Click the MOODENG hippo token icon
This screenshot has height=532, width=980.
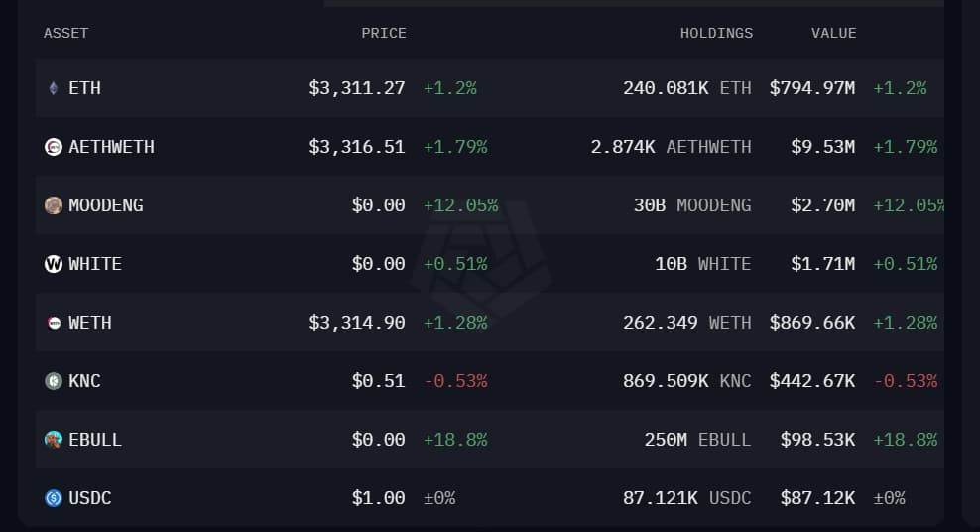(x=54, y=205)
